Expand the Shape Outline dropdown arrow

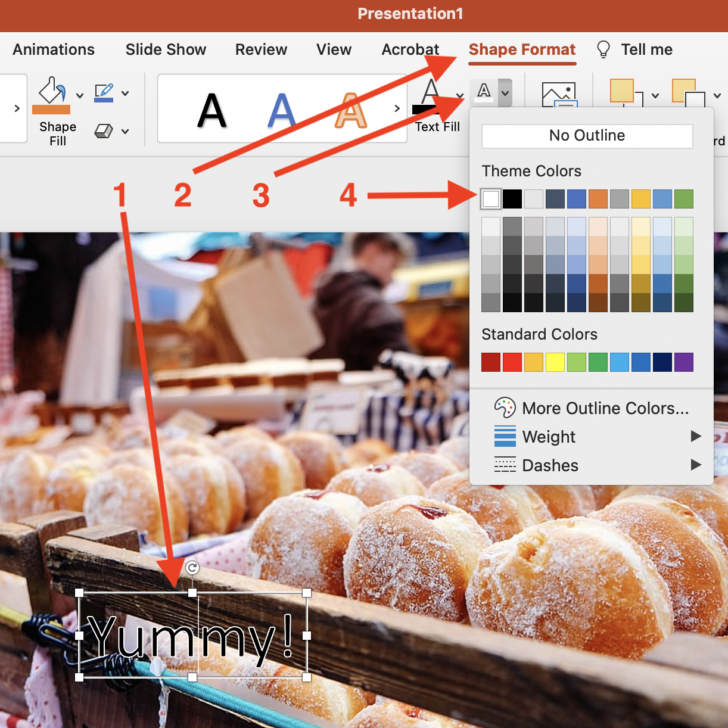(125, 94)
